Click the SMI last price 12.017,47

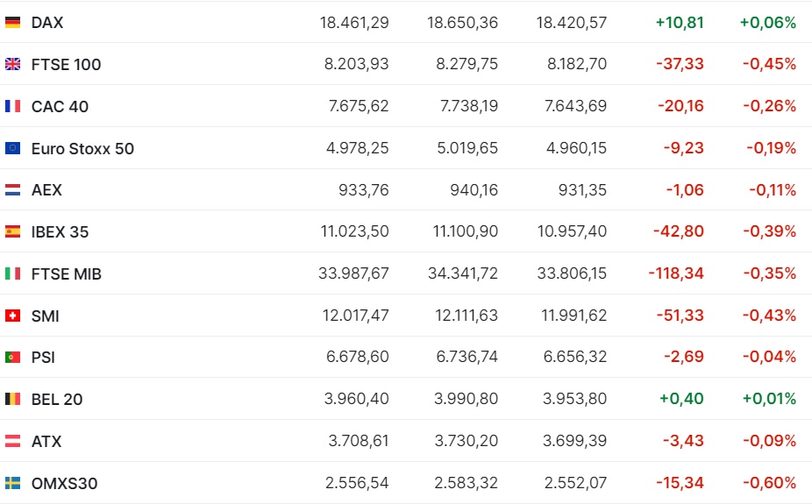click(x=355, y=316)
